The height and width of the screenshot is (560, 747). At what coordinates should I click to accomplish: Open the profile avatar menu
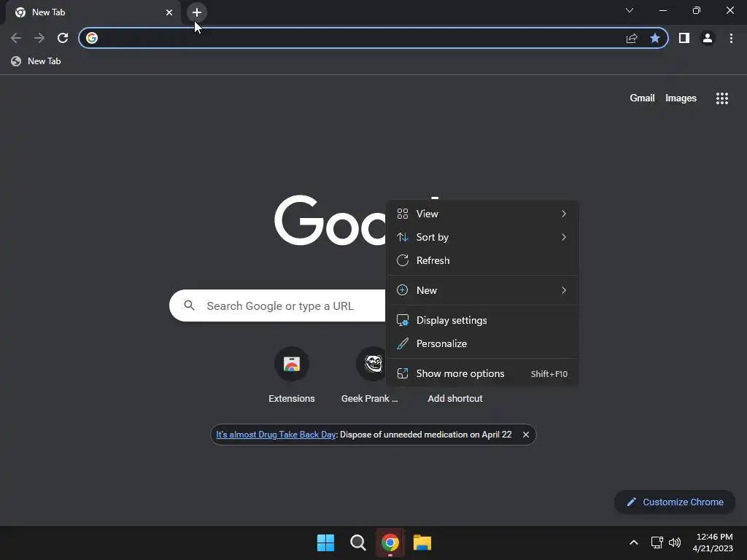pos(708,38)
